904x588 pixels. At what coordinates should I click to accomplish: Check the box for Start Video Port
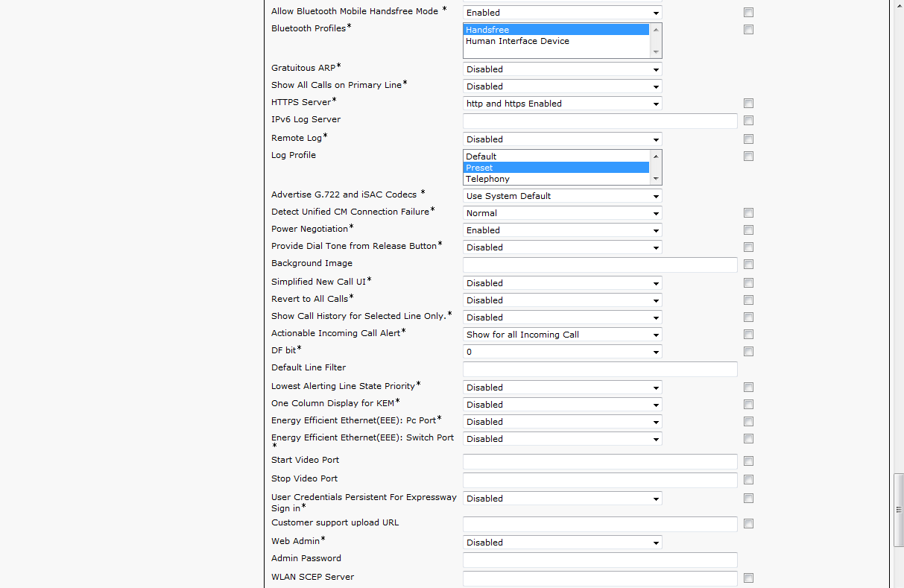tap(748, 461)
